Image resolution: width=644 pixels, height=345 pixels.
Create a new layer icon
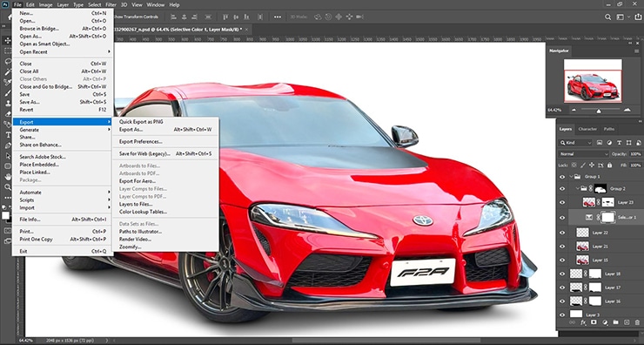(x=627, y=323)
